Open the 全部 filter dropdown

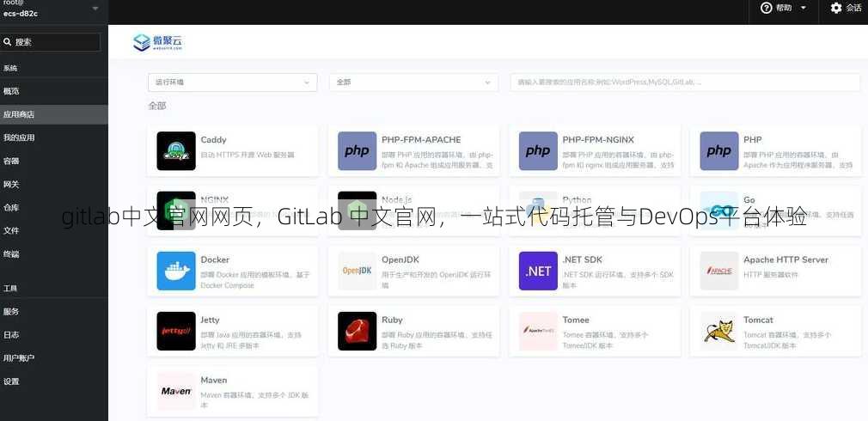(x=413, y=82)
